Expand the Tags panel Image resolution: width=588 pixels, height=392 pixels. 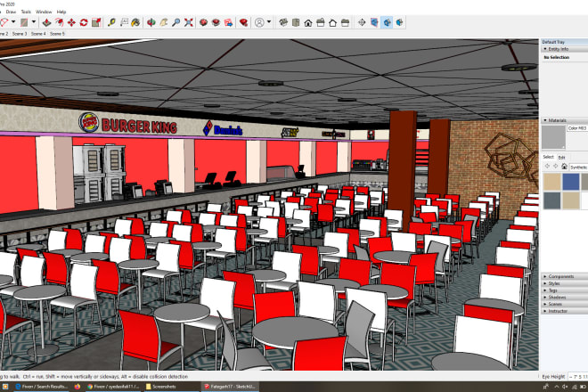(564, 290)
